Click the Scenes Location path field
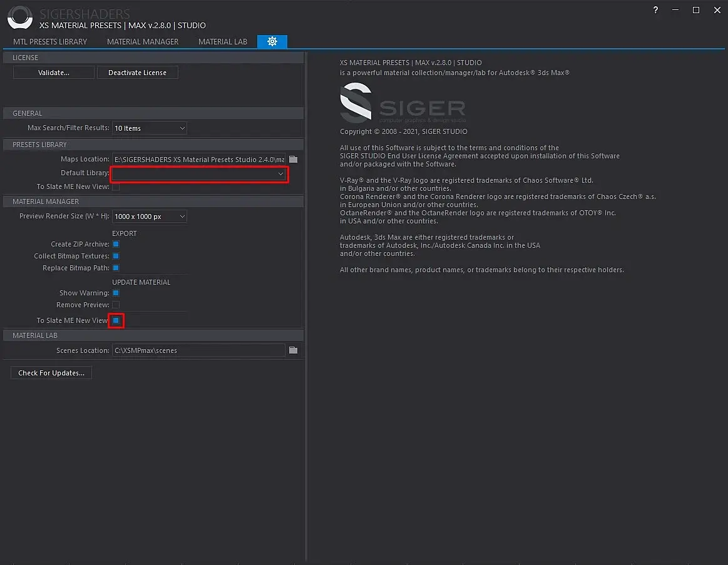Image resolution: width=728 pixels, height=565 pixels. click(x=198, y=350)
